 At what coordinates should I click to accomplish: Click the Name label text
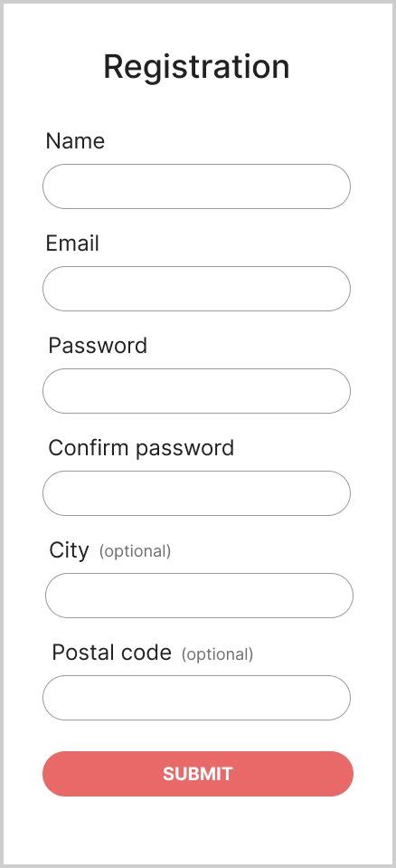coord(75,141)
